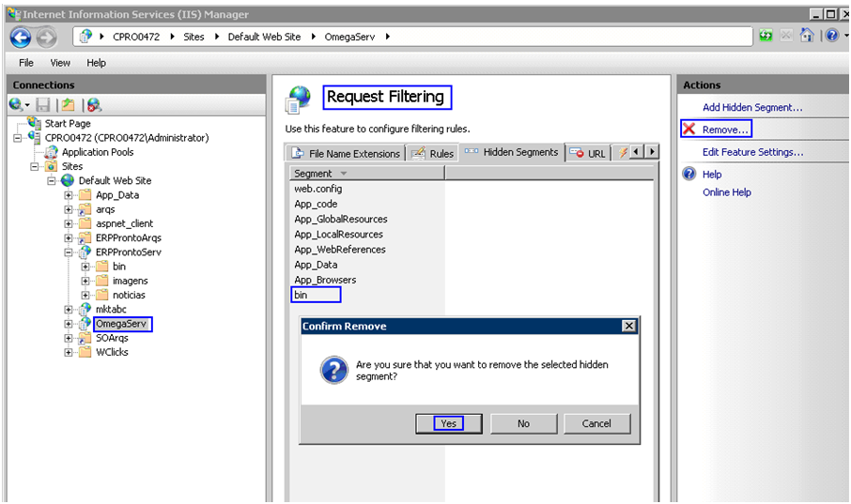Click No in Confirm Remove dialog
Screen dimensions: 851x504
[523, 423]
